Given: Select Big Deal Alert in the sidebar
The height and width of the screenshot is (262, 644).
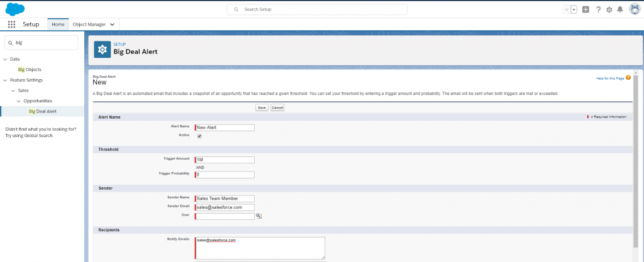Looking at the screenshot, I should coord(43,111).
